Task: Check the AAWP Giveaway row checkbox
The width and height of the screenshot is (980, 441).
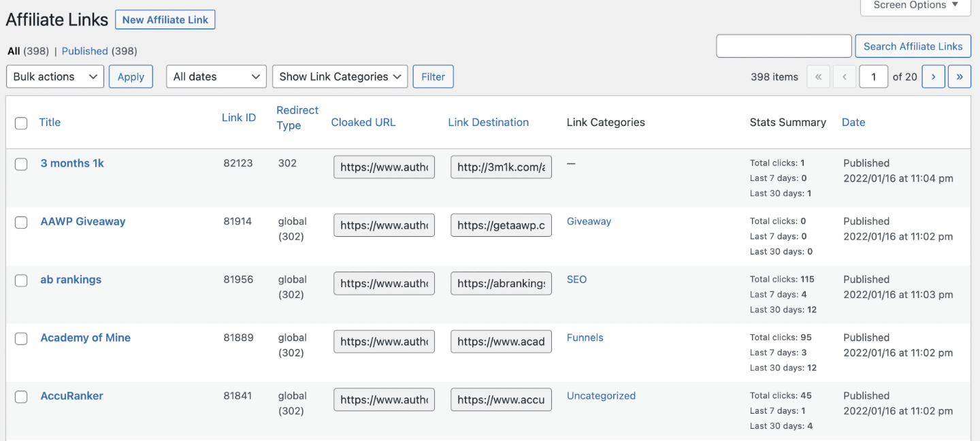Action: pos(21,222)
